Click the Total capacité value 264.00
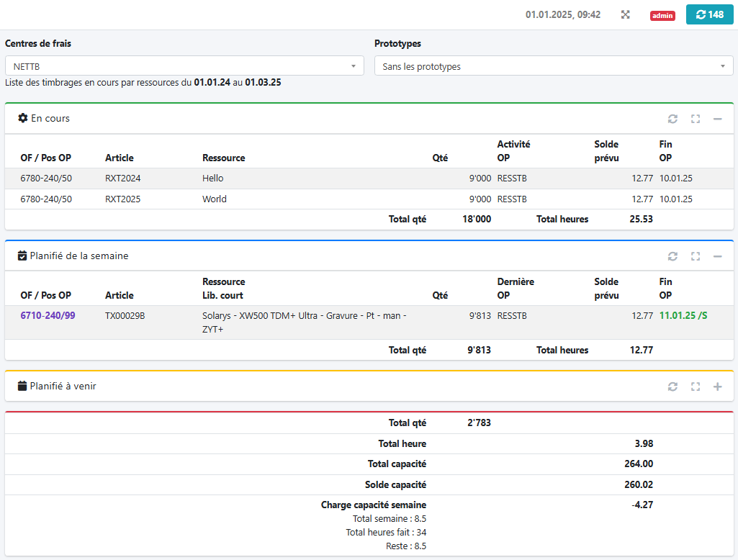 [639, 464]
